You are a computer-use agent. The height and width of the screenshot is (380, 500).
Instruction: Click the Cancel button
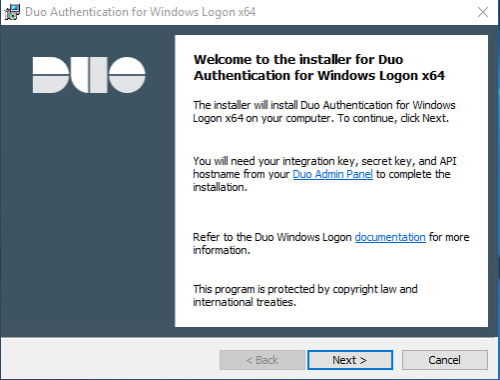(445, 360)
